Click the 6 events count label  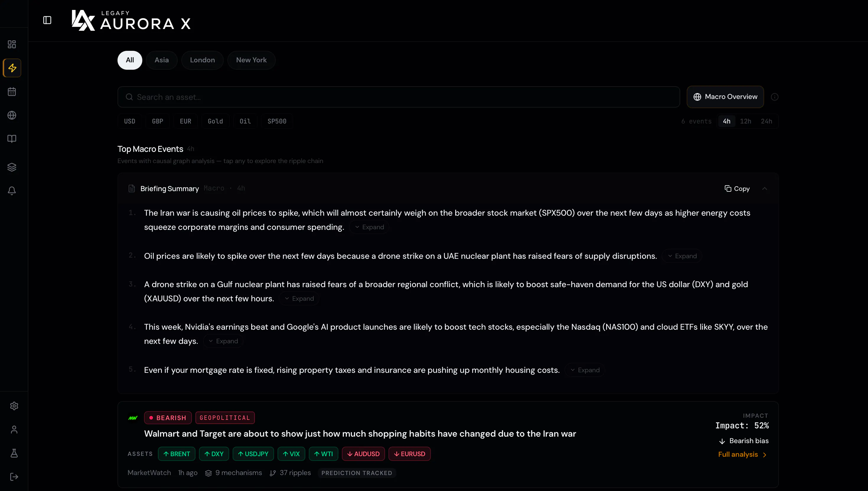coord(696,121)
